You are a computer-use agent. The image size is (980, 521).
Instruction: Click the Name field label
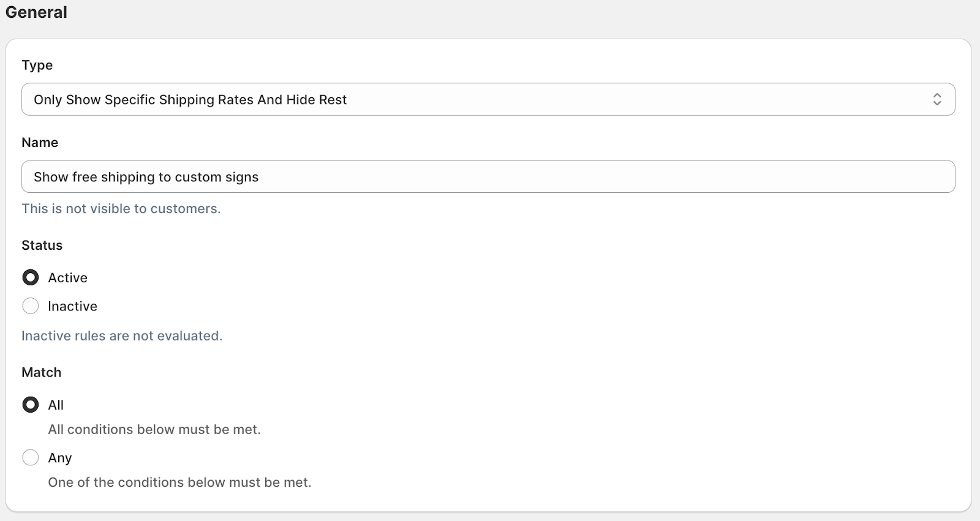click(40, 142)
